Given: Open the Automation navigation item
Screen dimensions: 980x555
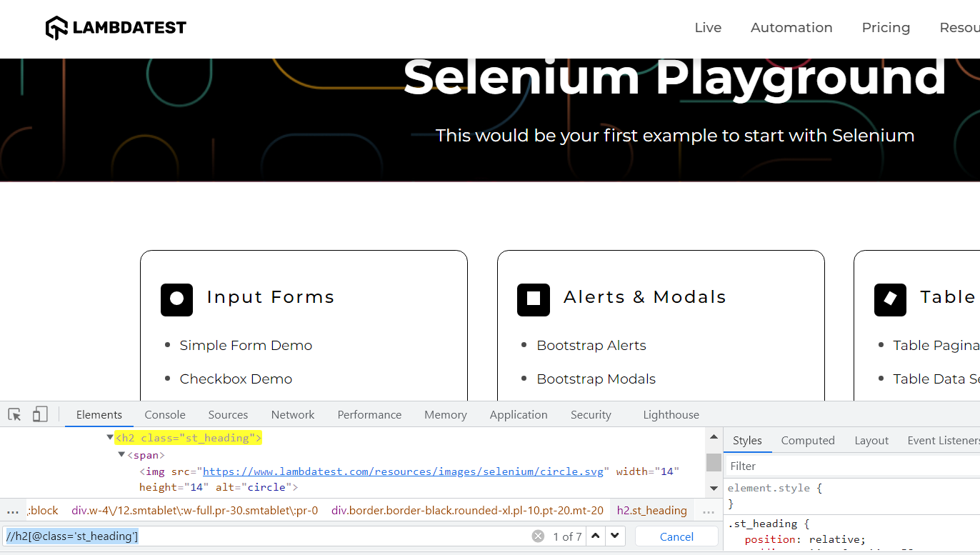Looking at the screenshot, I should [x=791, y=28].
